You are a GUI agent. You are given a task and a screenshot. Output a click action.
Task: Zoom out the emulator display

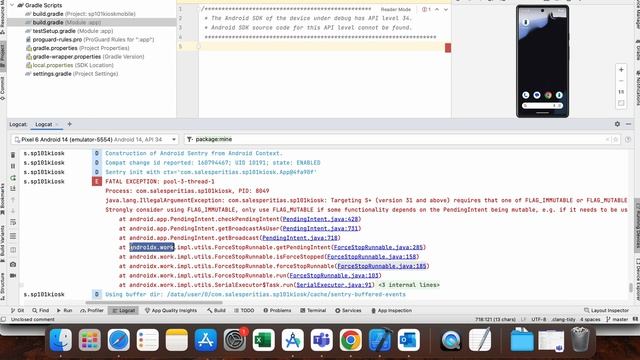[x=621, y=81]
